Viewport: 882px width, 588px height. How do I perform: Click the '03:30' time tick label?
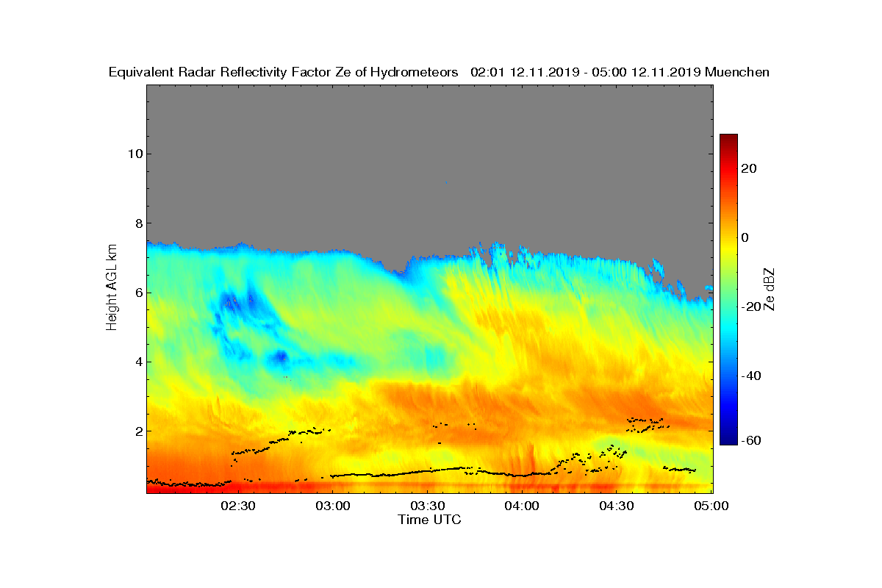pos(428,506)
